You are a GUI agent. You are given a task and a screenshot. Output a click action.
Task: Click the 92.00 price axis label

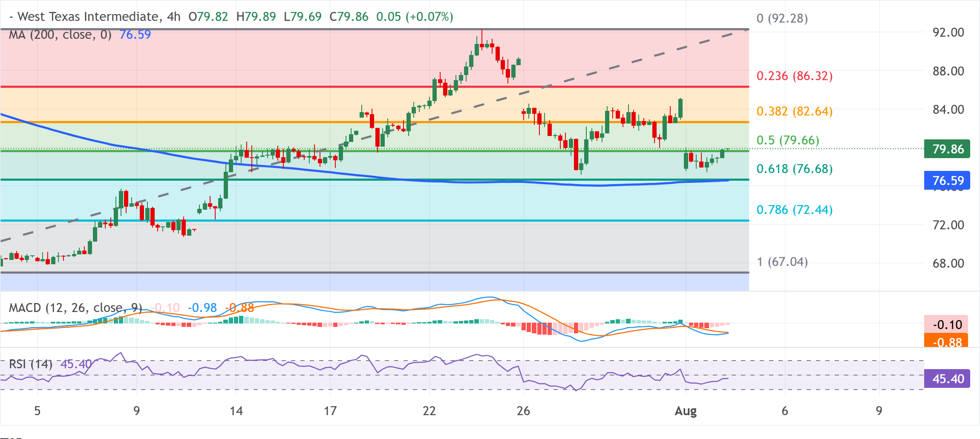948,32
